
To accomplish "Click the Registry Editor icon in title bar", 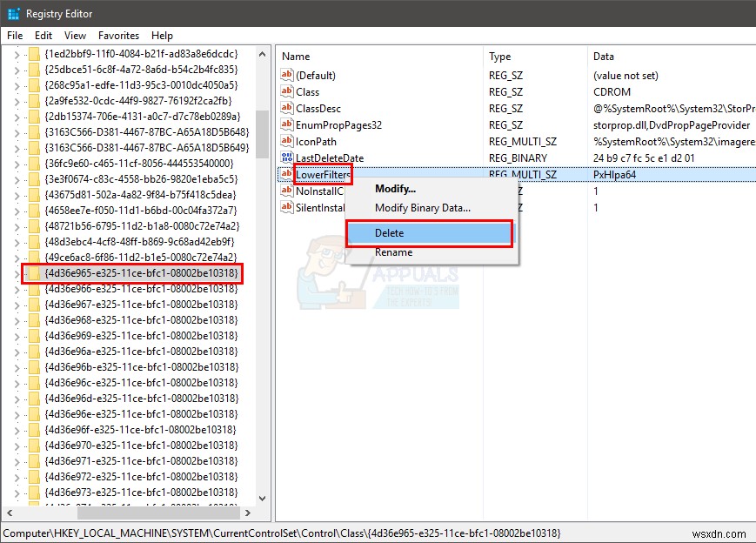I will pos(13,13).
